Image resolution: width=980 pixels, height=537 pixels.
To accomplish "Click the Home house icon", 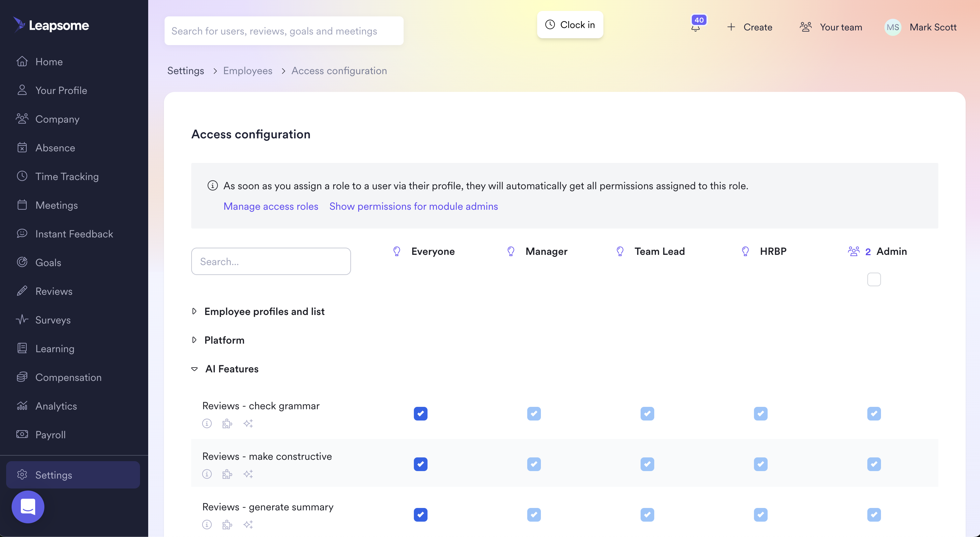I will click(22, 61).
